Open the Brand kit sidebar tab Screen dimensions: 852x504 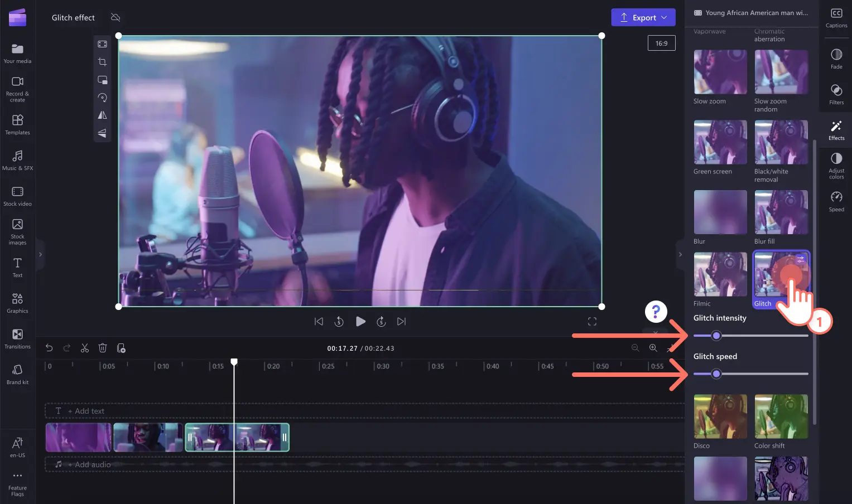pos(17,375)
